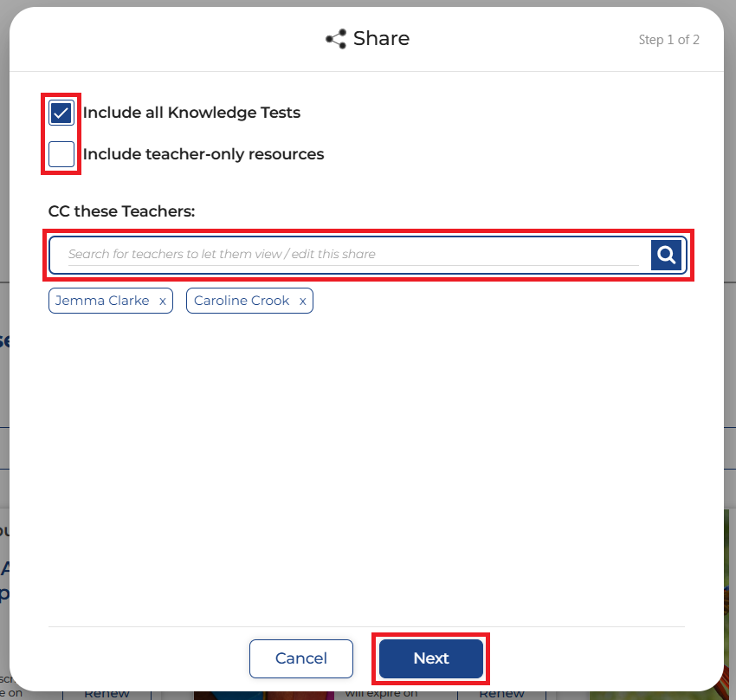736x700 pixels.
Task: Select the Caroline Crook teacher chip name
Action: pos(242,301)
